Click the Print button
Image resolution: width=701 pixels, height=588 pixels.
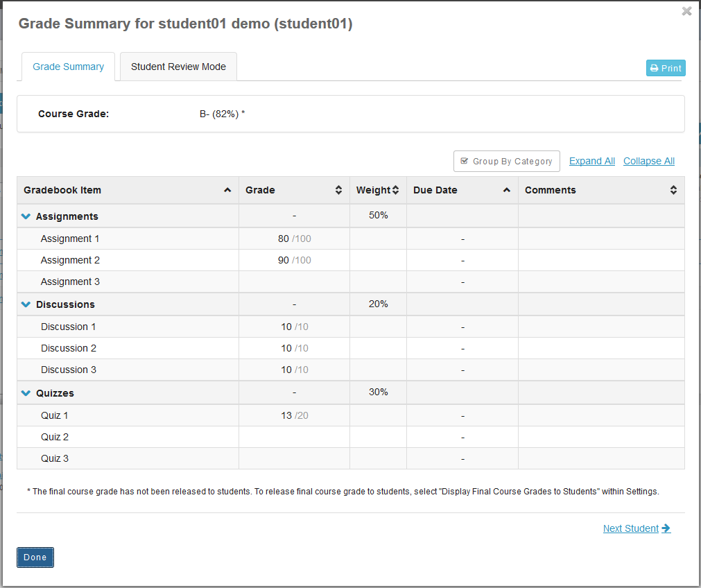[x=666, y=68]
